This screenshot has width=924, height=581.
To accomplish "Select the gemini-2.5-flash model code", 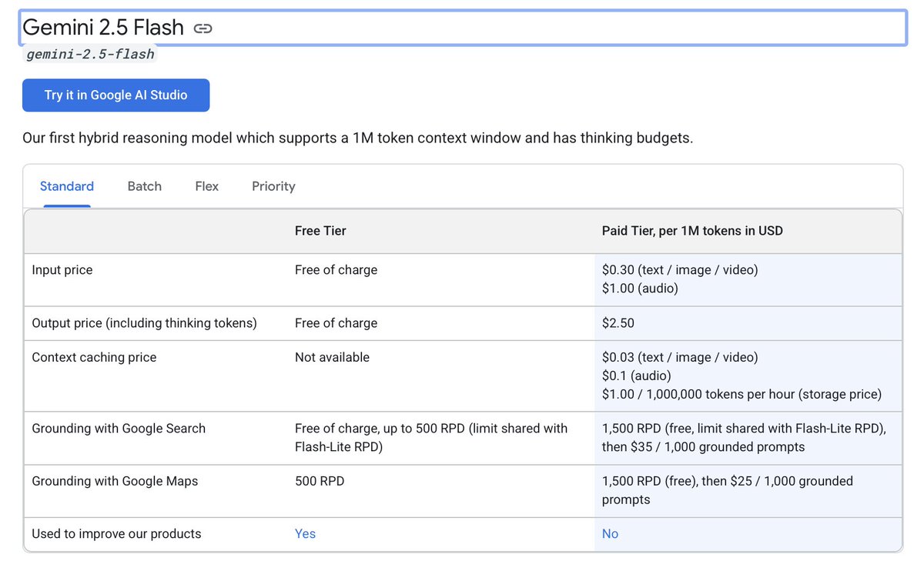I will (90, 55).
